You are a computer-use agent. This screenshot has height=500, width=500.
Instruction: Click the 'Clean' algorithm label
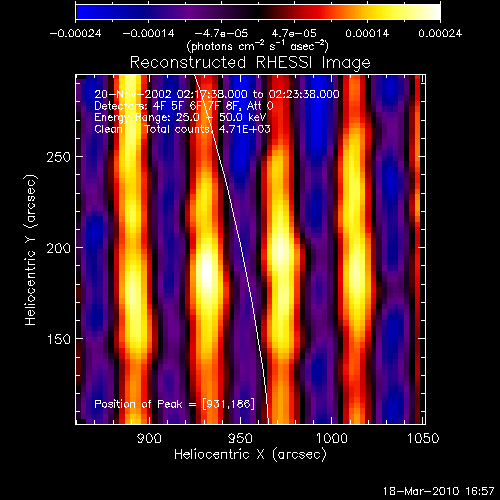click(108, 129)
